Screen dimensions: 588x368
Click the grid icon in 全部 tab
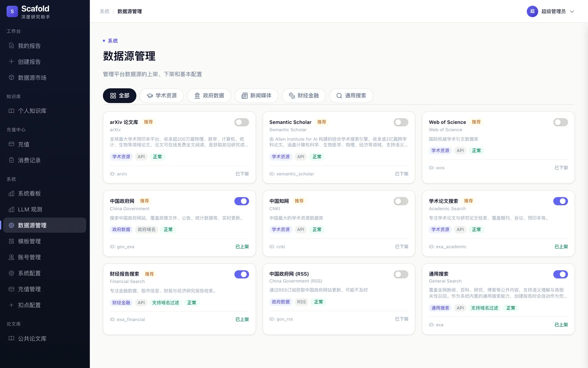[113, 96]
